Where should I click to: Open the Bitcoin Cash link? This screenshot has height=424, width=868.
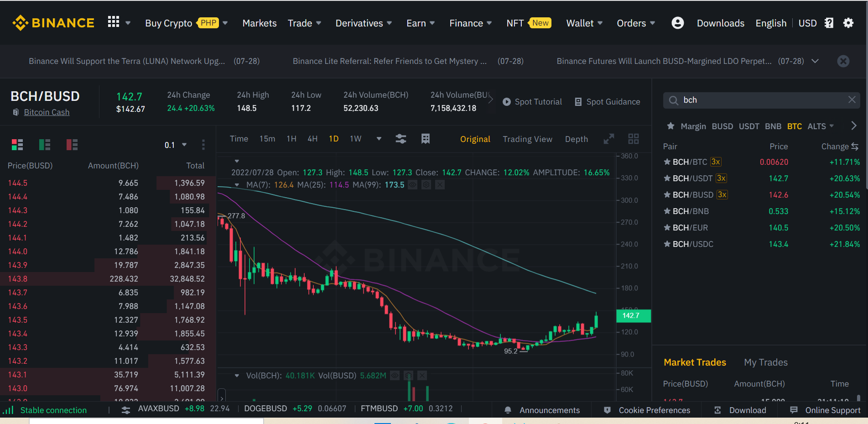(x=47, y=112)
